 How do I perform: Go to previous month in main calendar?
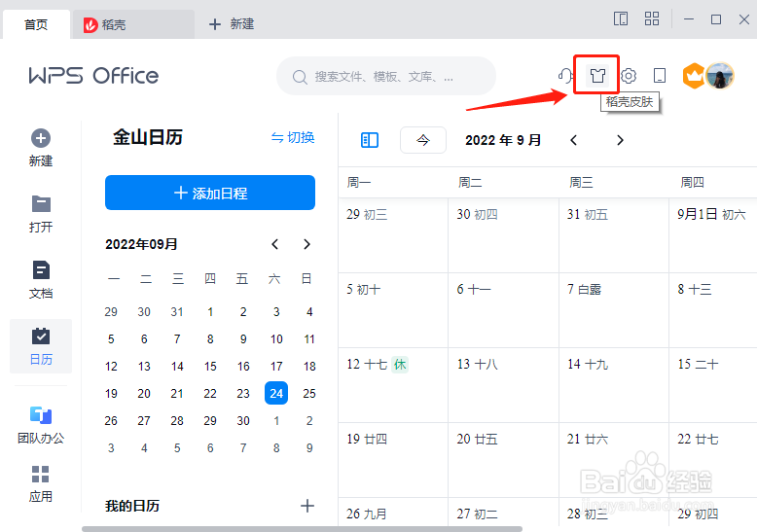click(x=573, y=140)
